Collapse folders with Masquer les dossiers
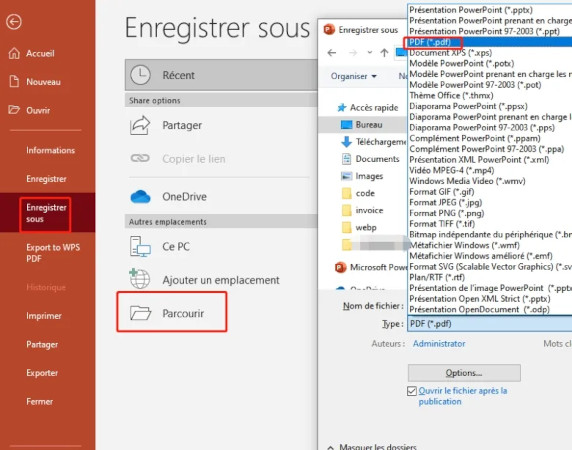572x450 pixels. [x=371, y=447]
